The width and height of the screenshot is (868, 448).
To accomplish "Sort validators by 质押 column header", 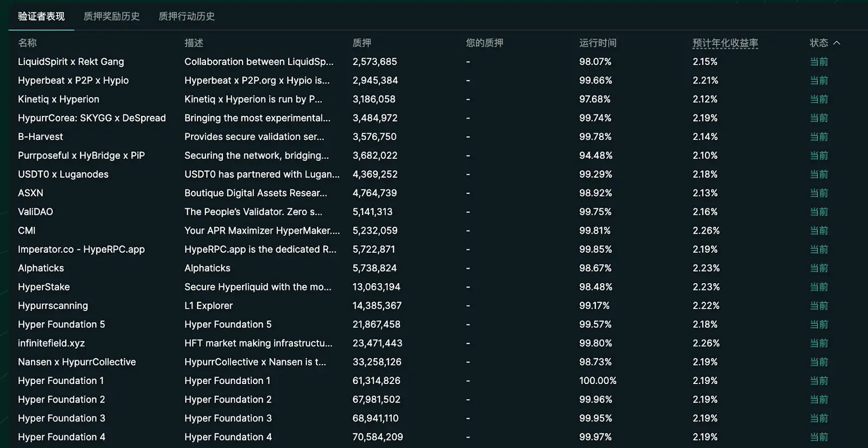I will coord(362,43).
